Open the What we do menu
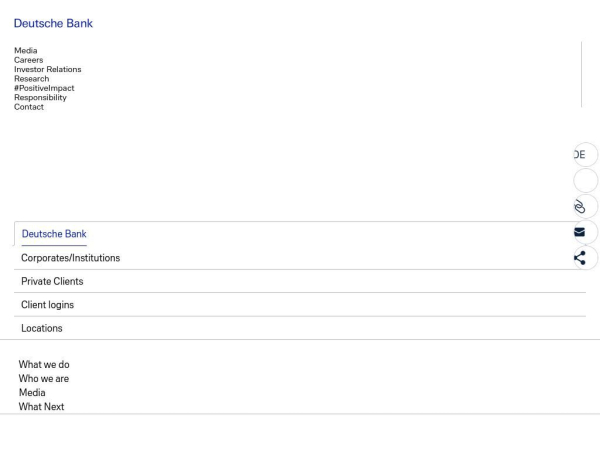 tap(44, 365)
